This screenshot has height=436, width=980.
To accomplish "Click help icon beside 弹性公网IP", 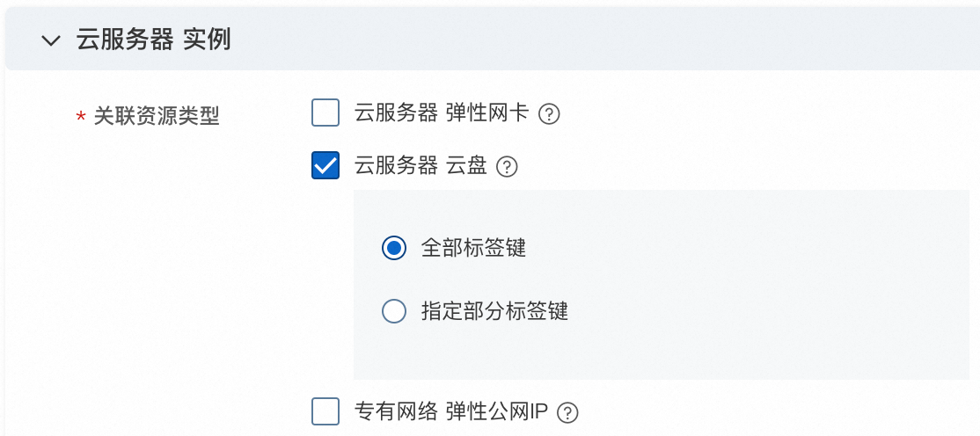I will 569,412.
